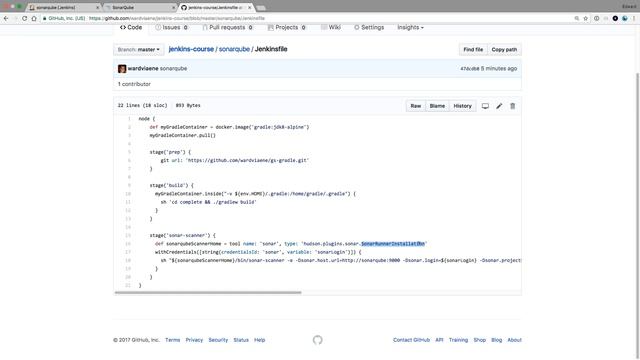Open the API footer link
Viewport: 640px width, 360px height.
439,340
